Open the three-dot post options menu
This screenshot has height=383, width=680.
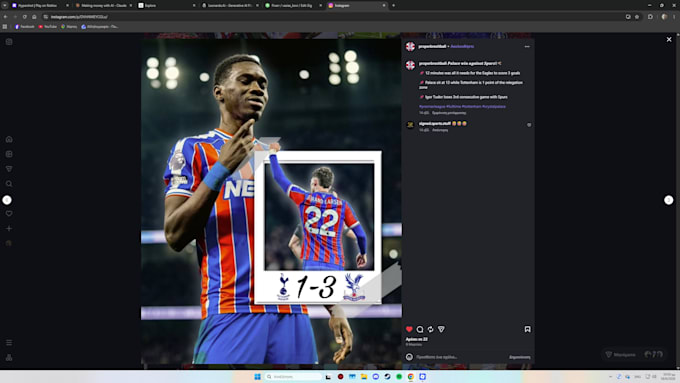coord(527,46)
